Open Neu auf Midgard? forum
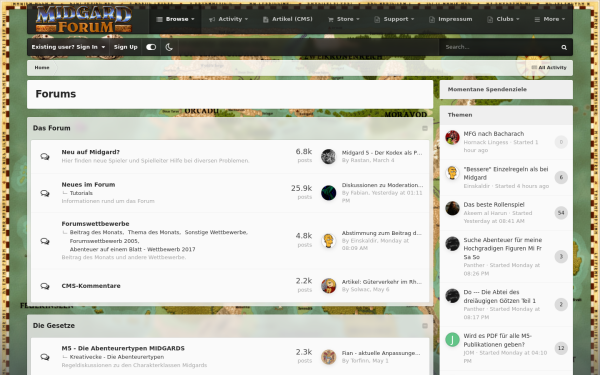Viewport: 600px width, 375px height. tap(91, 152)
